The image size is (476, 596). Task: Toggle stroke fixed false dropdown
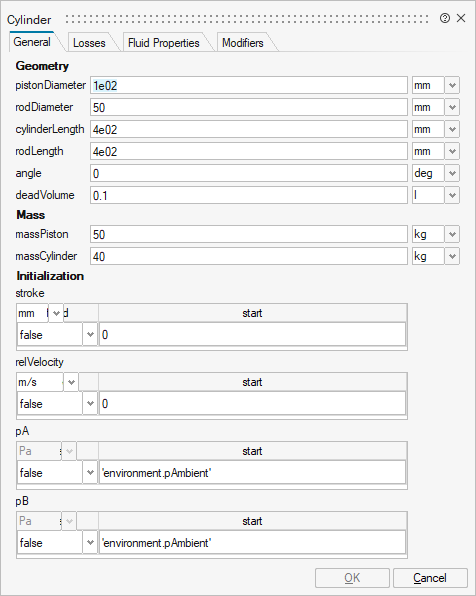[90, 334]
